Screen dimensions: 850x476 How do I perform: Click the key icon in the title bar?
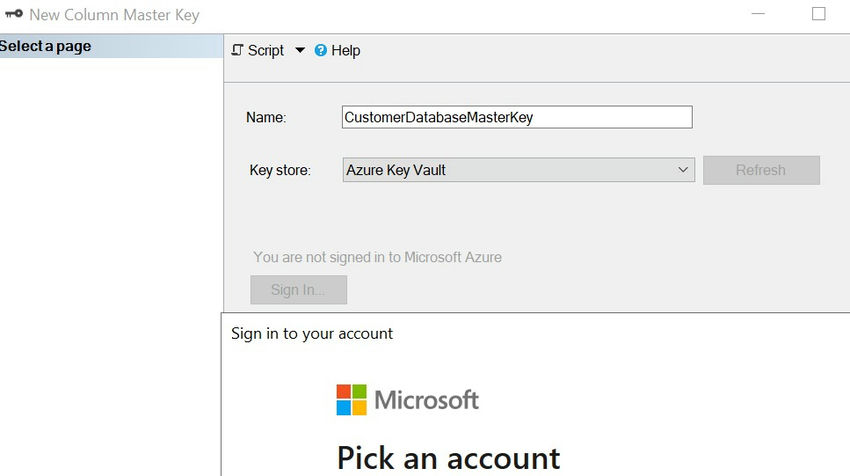pos(13,15)
